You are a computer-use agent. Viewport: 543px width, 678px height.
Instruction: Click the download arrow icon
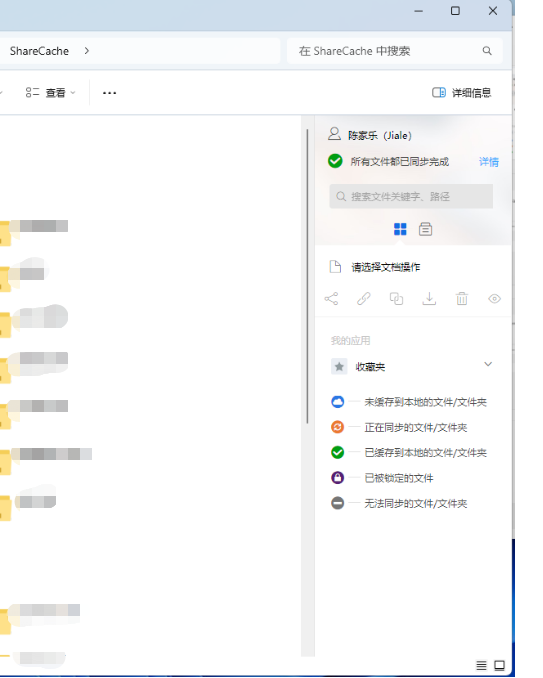point(429,299)
